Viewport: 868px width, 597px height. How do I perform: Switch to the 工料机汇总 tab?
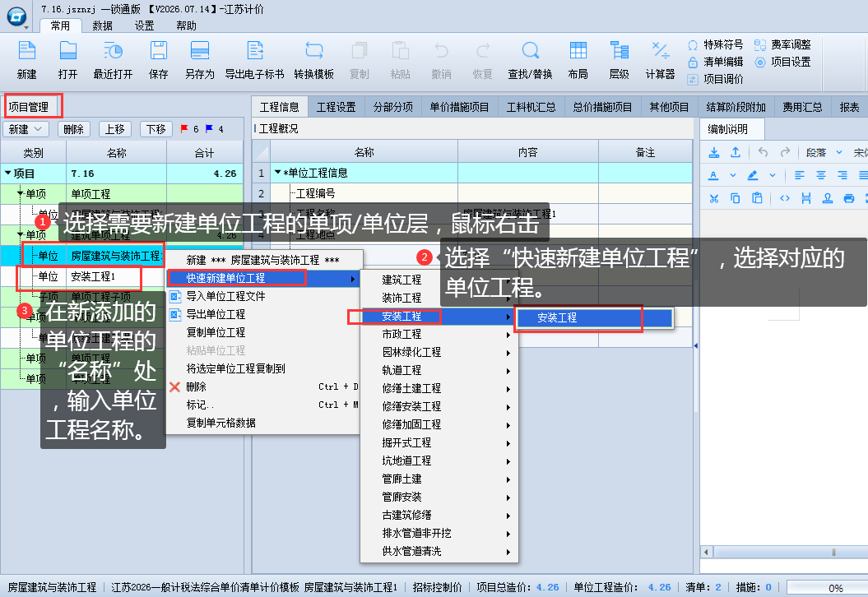point(531,107)
